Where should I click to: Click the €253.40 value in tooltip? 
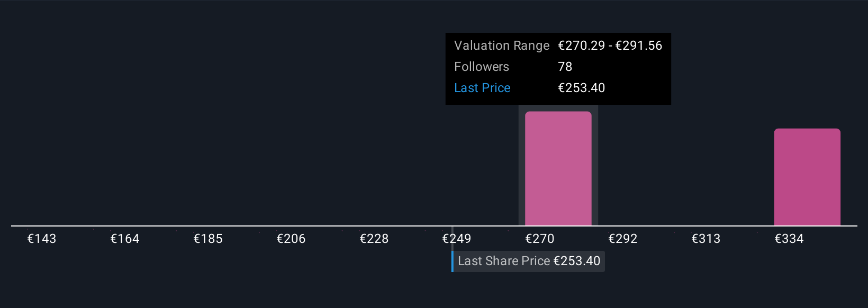coord(582,88)
